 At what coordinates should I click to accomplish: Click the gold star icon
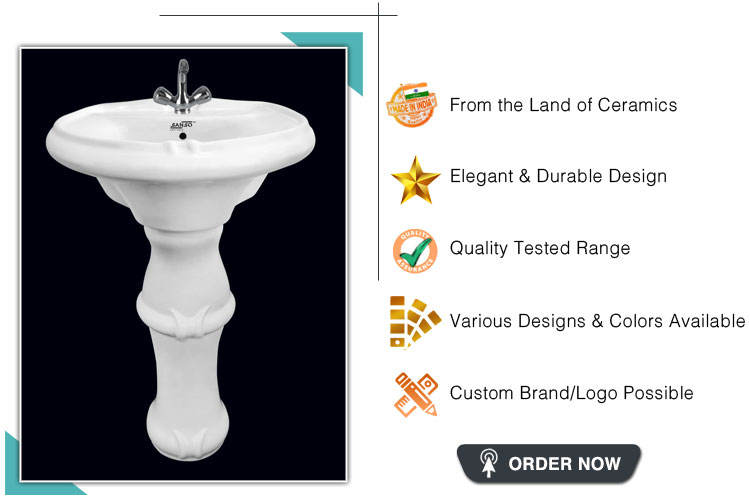pos(415,180)
